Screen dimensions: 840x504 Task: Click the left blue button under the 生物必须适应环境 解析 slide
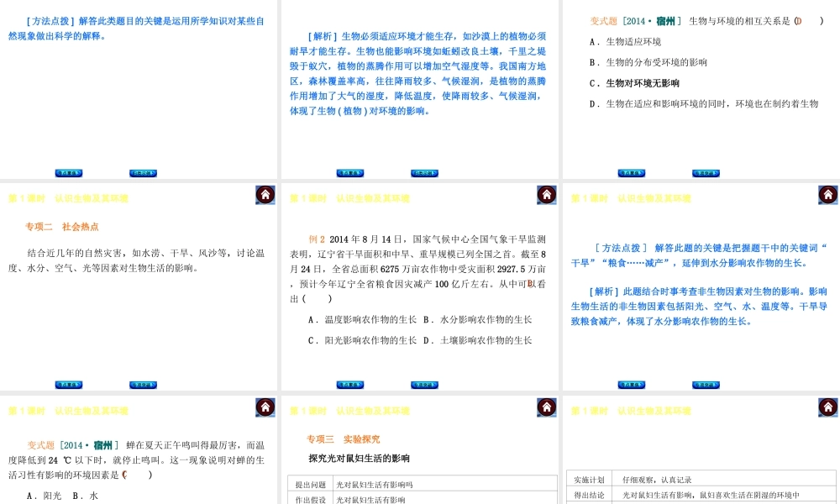(x=349, y=173)
